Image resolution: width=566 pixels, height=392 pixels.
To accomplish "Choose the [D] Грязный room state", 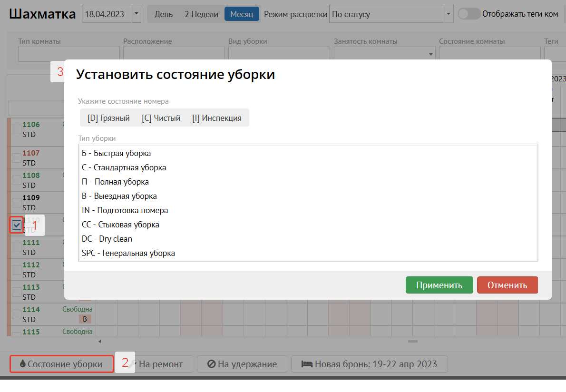I will point(108,118).
